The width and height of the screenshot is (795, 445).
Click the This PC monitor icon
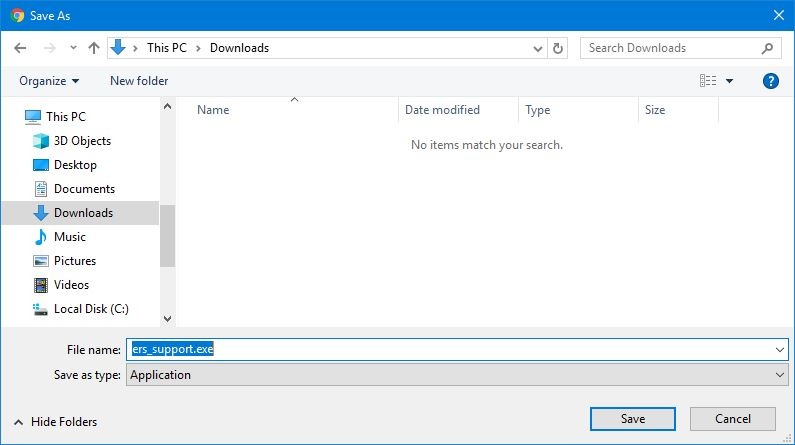33,117
